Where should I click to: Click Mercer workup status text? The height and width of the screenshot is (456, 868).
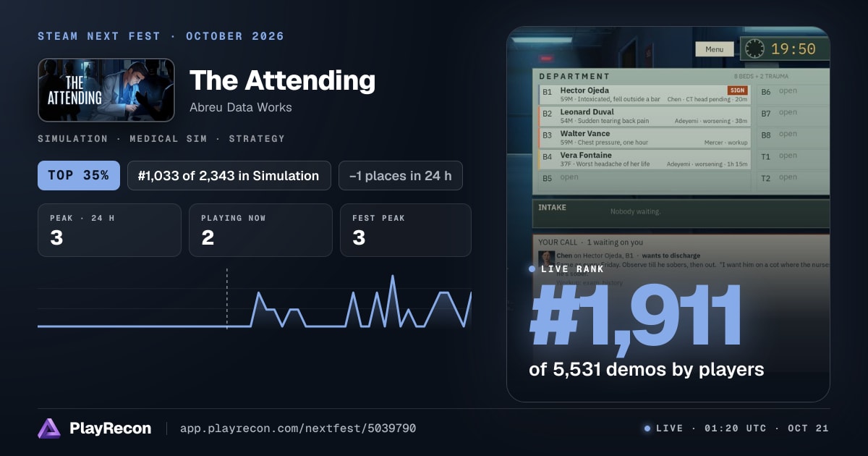726,143
